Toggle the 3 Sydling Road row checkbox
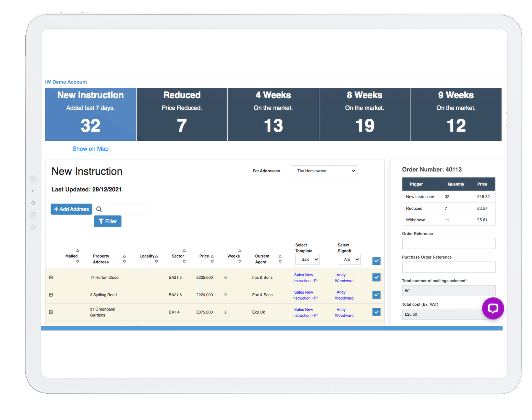The height and width of the screenshot is (420, 532). click(376, 295)
